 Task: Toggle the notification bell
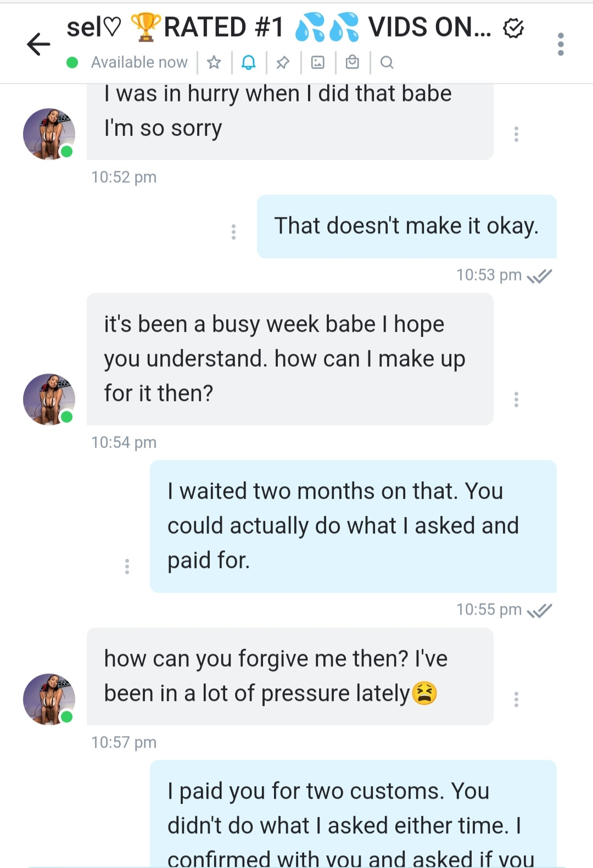click(x=249, y=63)
